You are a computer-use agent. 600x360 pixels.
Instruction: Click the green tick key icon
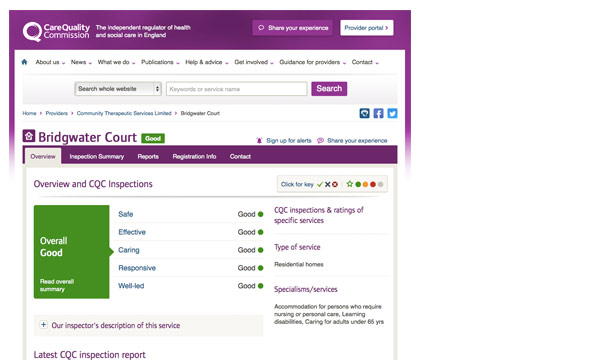[320, 184]
